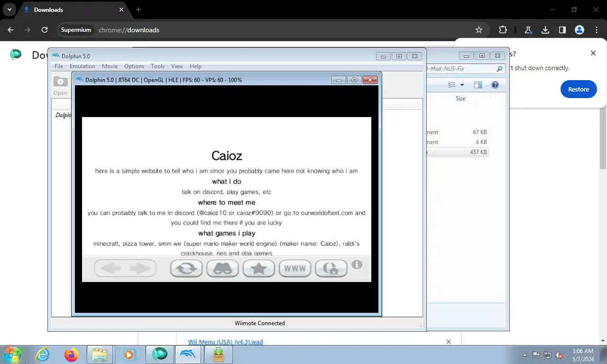
Task: Click the Explorer help question mark icon
Action: pos(495,85)
